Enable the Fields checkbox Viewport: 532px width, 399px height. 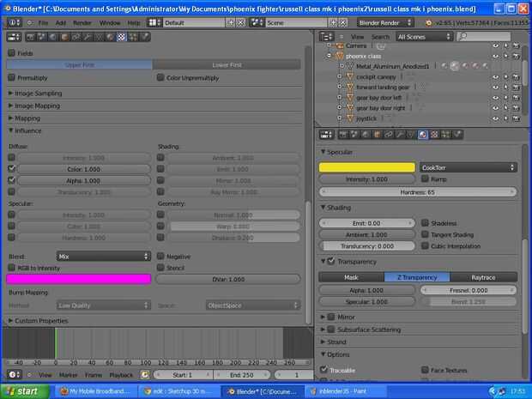pyautogui.click(x=11, y=53)
